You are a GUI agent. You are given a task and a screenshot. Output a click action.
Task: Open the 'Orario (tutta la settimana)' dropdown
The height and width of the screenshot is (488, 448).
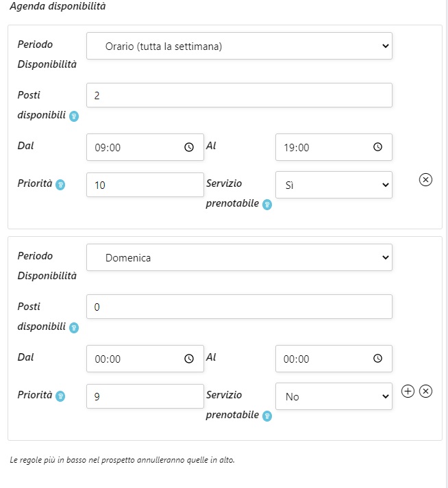point(239,47)
